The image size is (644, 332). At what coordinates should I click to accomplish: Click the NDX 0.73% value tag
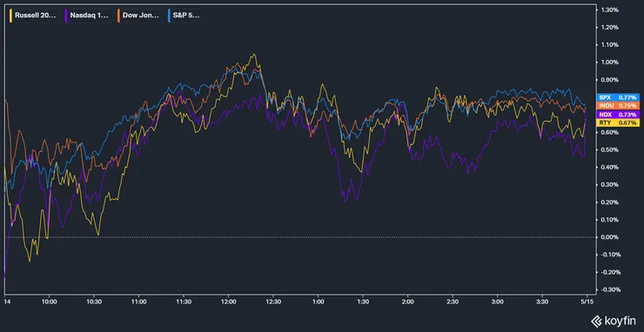(x=617, y=115)
